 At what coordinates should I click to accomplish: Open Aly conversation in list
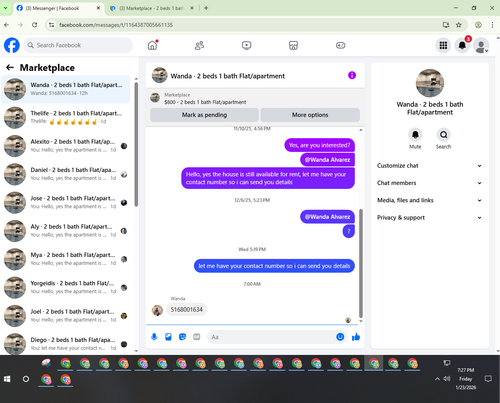click(66, 231)
